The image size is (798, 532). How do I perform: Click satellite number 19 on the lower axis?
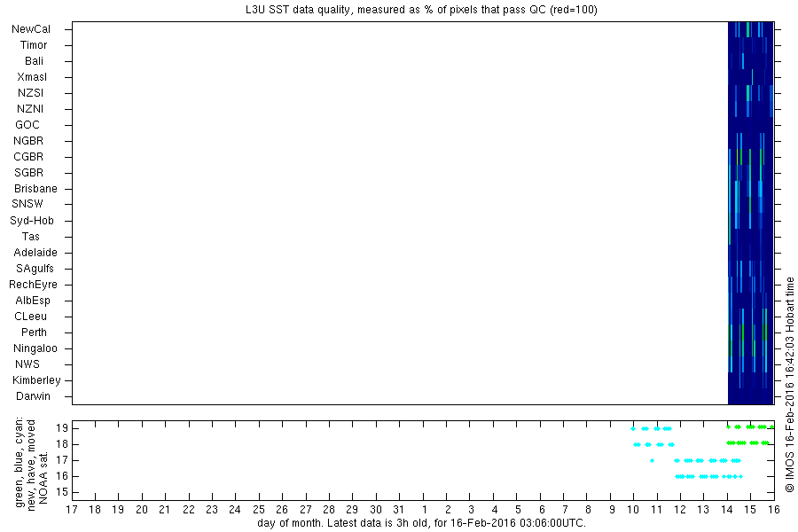(x=61, y=428)
